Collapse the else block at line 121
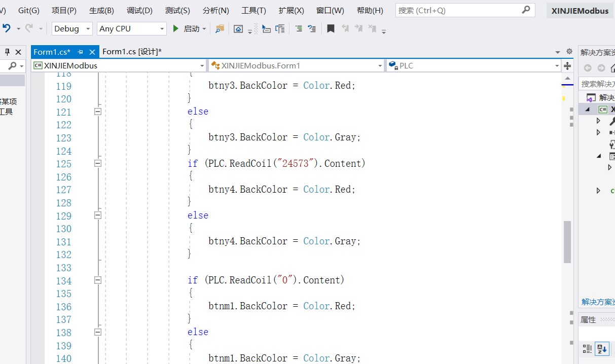 pos(98,112)
